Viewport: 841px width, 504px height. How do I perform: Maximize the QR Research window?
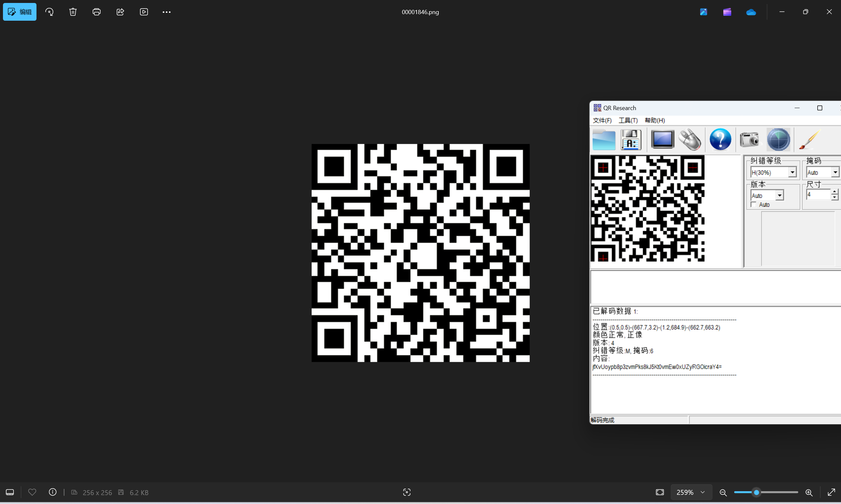coord(819,108)
